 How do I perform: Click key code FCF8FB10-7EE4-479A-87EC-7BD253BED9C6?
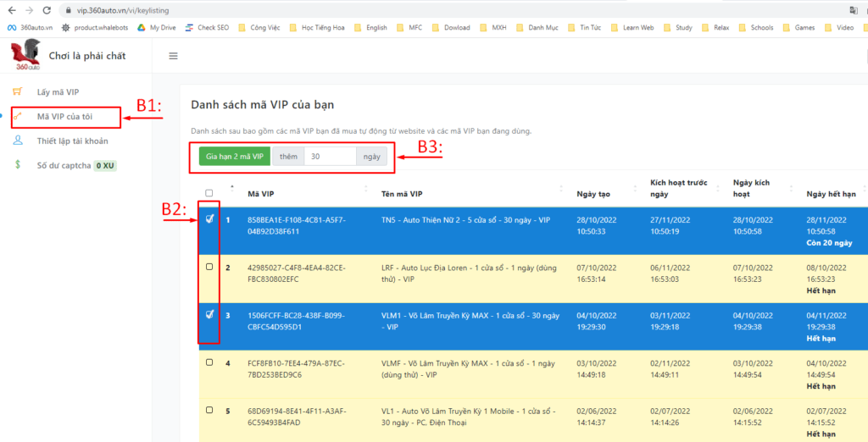297,368
